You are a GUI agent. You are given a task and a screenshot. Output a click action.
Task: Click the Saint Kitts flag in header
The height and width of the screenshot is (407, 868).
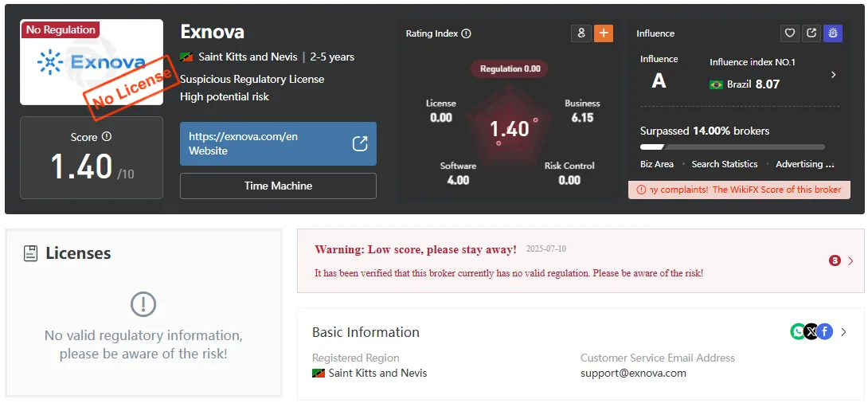tap(186, 57)
